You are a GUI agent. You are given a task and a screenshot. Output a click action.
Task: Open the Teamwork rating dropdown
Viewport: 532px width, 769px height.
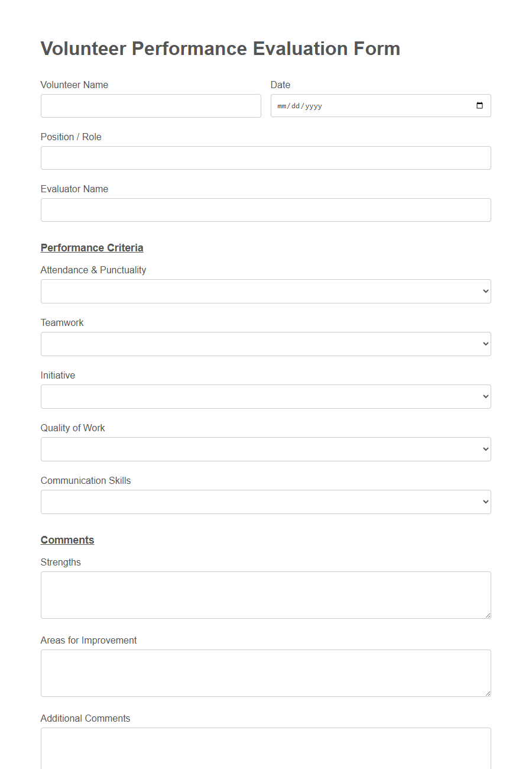[266, 344]
